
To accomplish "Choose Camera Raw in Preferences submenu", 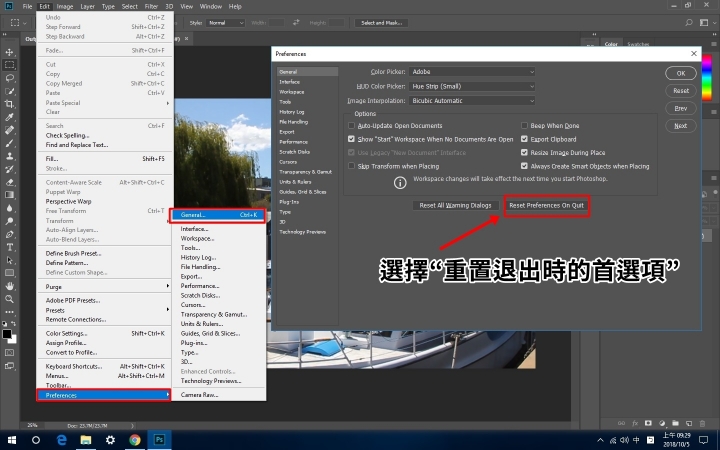I will click(x=218, y=395).
